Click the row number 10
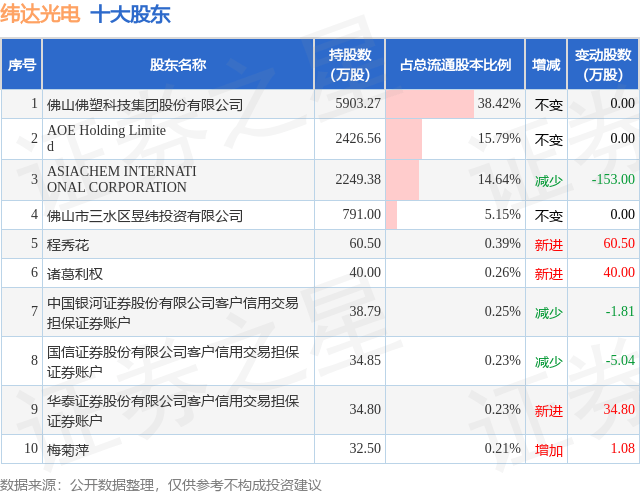Image resolution: width=640 pixels, height=494 pixels. click(31, 448)
